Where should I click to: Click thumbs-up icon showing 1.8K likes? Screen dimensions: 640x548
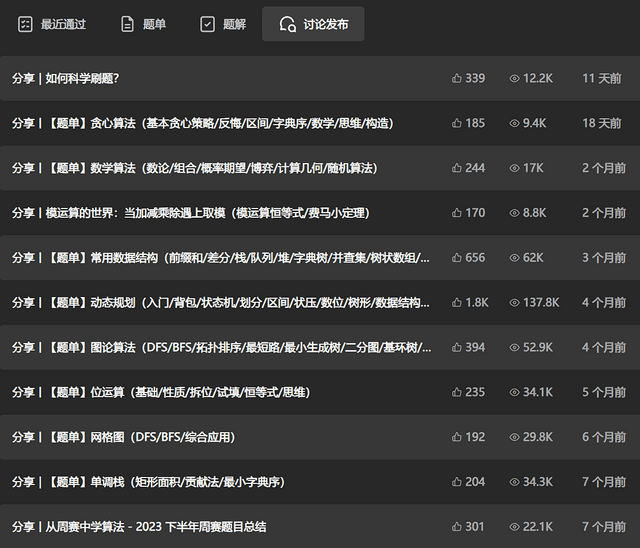pyautogui.click(x=457, y=302)
